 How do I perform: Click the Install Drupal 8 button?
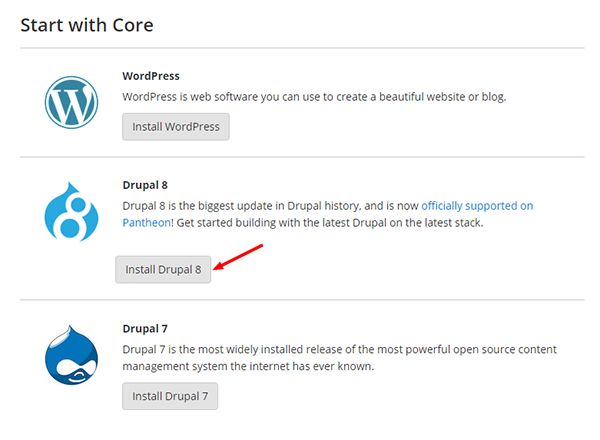click(163, 269)
